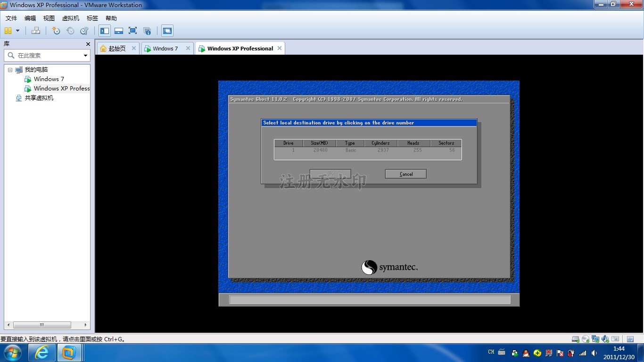The height and width of the screenshot is (362, 644).
Task: Open the power options dropdown arrow
Action: pyautogui.click(x=17, y=31)
